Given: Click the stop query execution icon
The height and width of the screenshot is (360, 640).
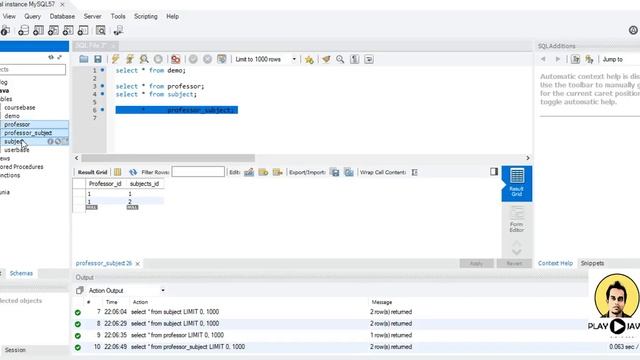Looking at the screenshot, I should tap(158, 59).
